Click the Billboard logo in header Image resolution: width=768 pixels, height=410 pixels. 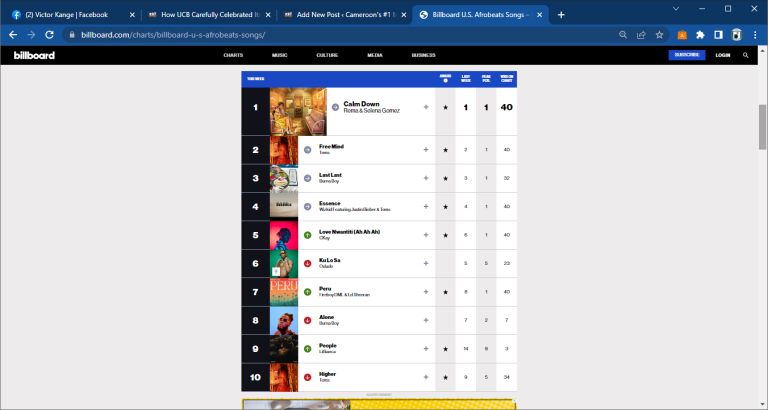(x=32, y=56)
